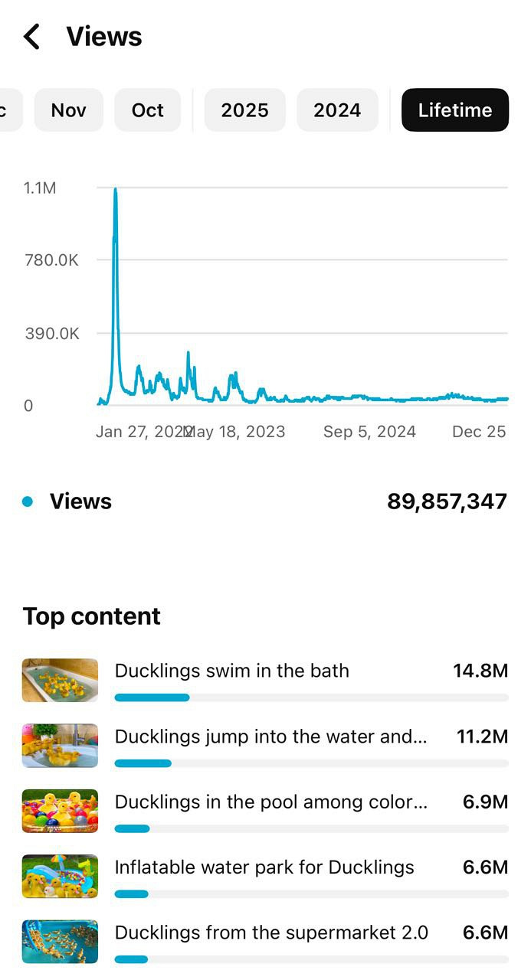Click the 11.2M views progress bar
This screenshot has height=980, width=531.
143,763
